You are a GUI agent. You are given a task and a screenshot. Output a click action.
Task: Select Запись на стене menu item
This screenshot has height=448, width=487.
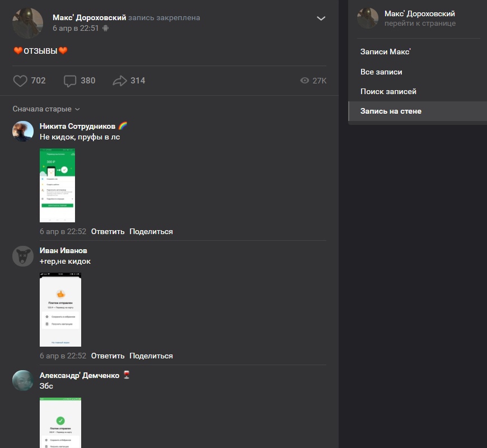point(391,111)
